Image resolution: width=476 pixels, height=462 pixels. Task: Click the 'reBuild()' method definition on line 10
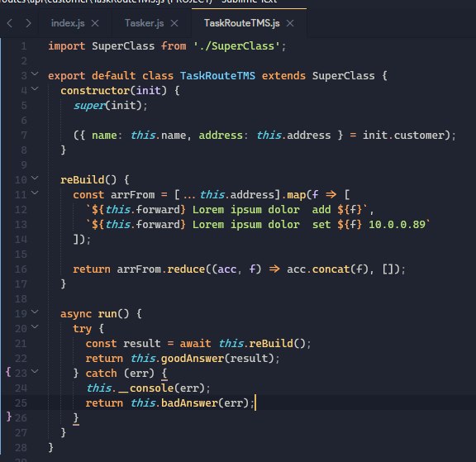(x=88, y=180)
